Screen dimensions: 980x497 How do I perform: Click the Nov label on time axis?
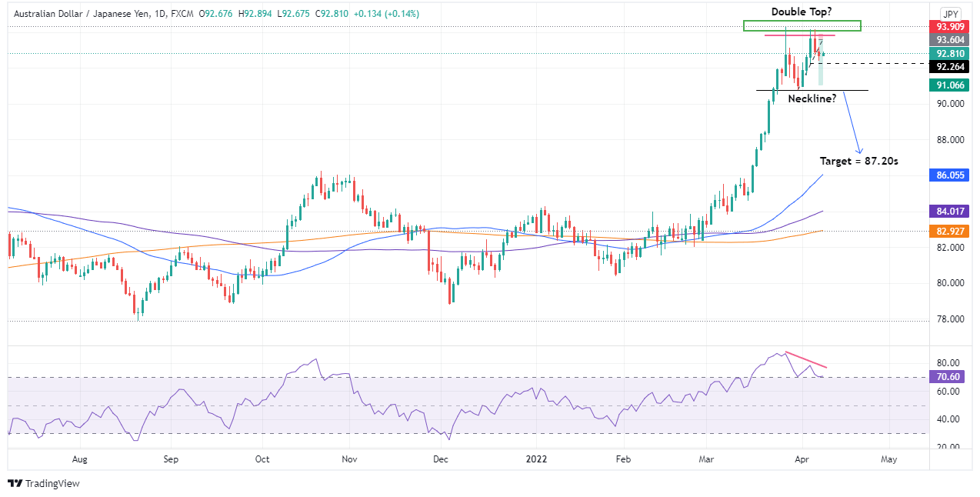point(349,459)
